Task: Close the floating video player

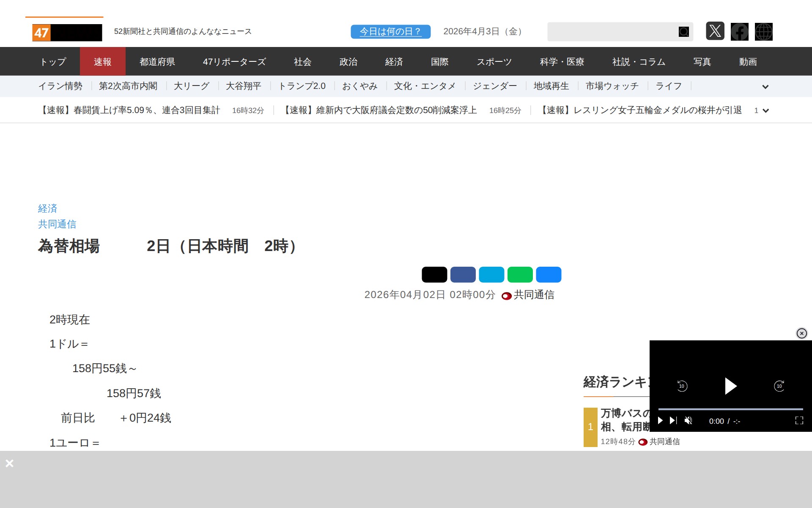Action: (801, 333)
